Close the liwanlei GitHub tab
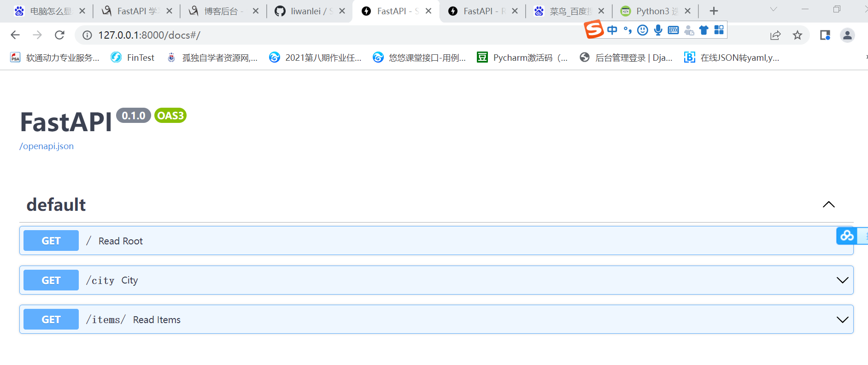This screenshot has width=868, height=365. [342, 11]
